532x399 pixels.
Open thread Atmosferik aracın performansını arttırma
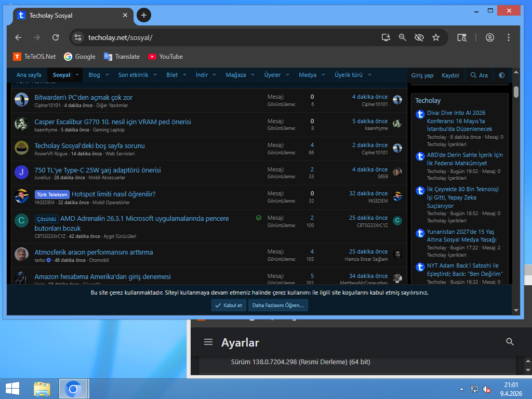tap(94, 252)
